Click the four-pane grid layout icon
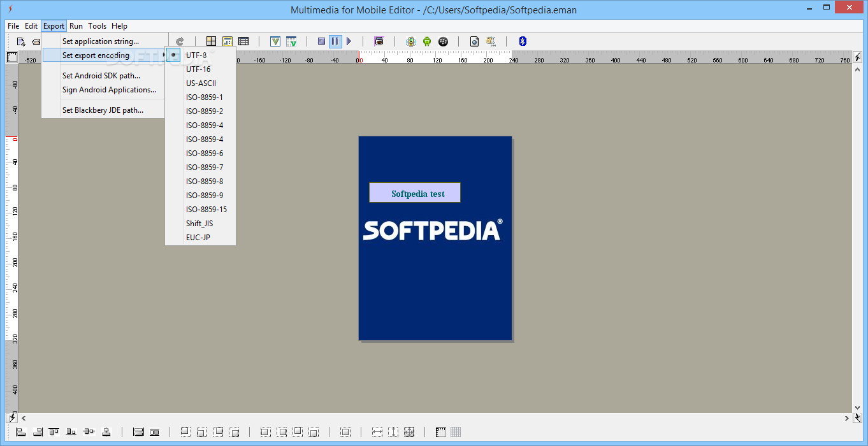The image size is (868, 446). pyautogui.click(x=212, y=41)
